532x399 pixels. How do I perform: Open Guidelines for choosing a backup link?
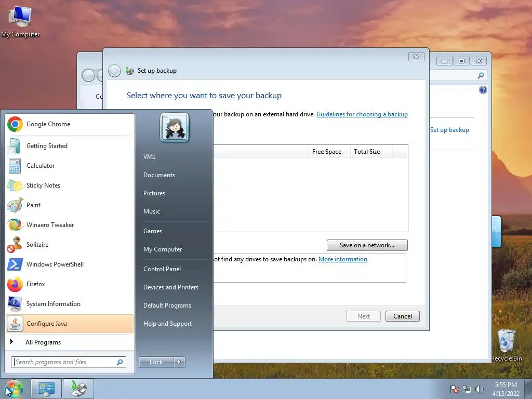coord(362,114)
